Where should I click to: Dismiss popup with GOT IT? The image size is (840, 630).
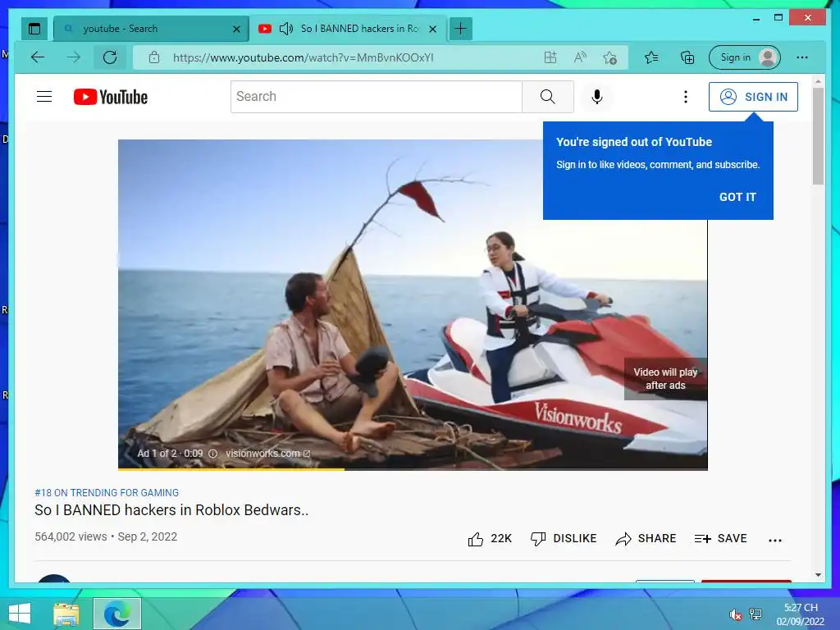pos(737,197)
